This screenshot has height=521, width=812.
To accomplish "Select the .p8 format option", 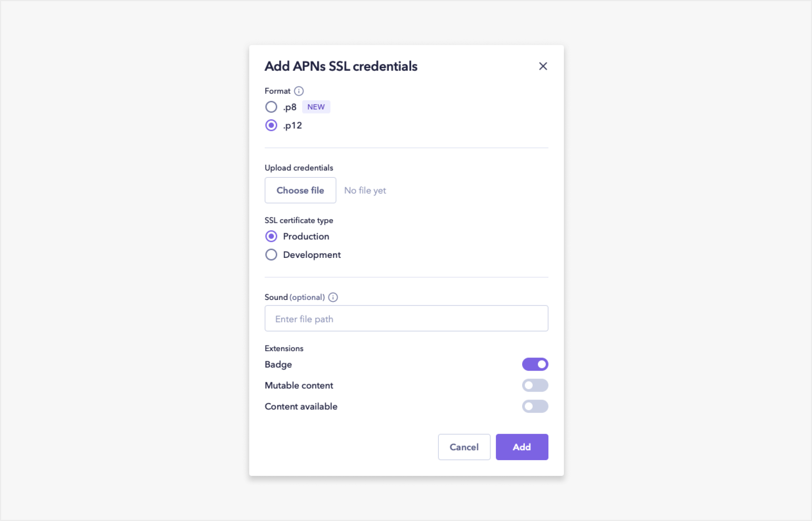I will tap(271, 107).
